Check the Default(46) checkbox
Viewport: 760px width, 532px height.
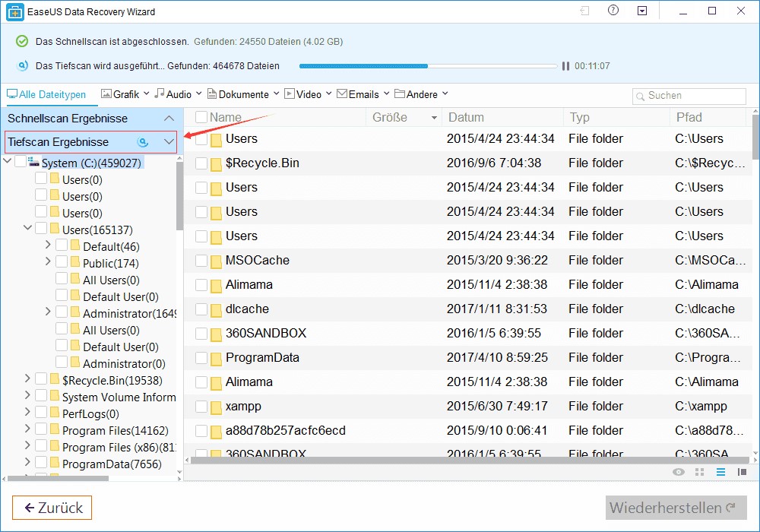(62, 245)
